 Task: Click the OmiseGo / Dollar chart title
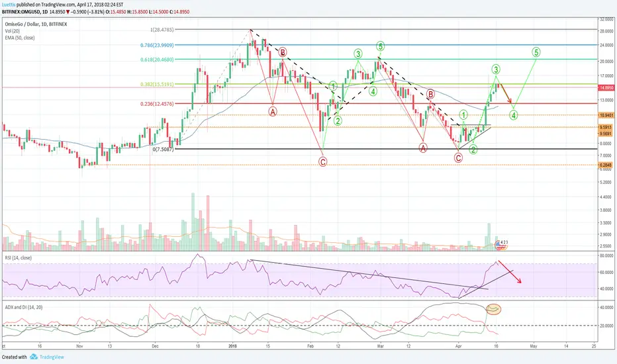36,24
